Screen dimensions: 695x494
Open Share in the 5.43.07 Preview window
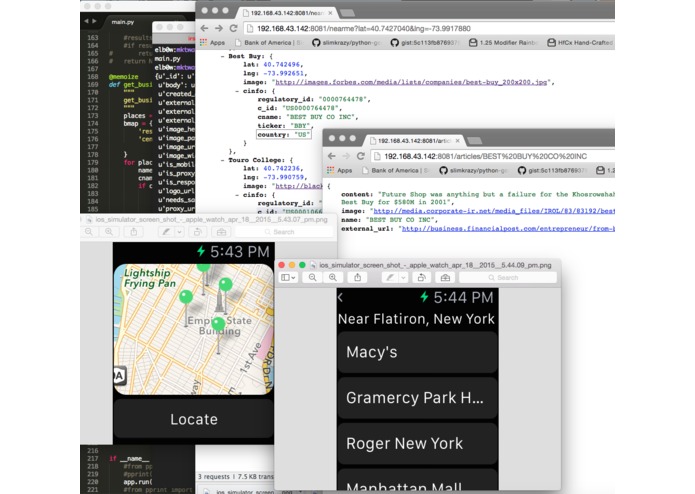coord(134,232)
